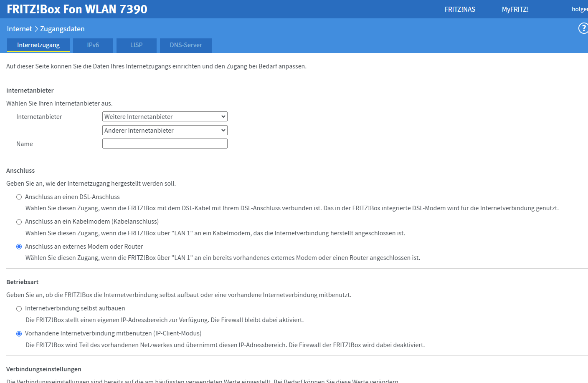Click the Zugangsdaten breadcrumb entry

tap(62, 29)
